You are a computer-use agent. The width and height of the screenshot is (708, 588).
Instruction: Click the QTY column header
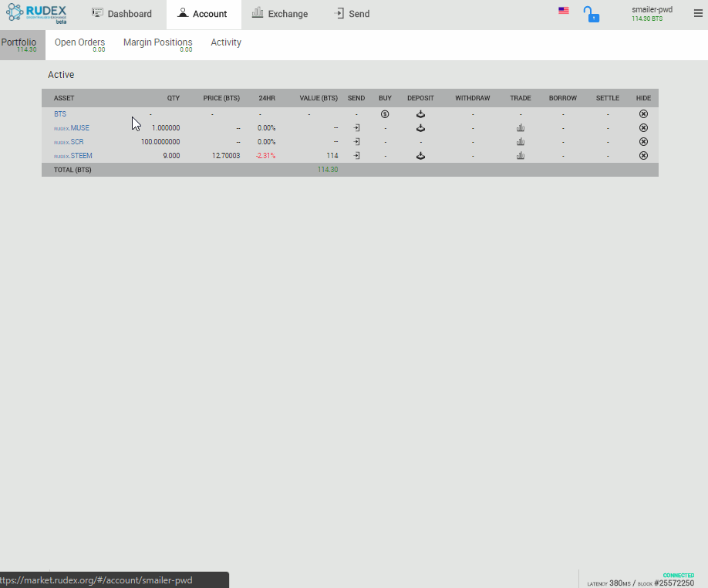tap(174, 99)
